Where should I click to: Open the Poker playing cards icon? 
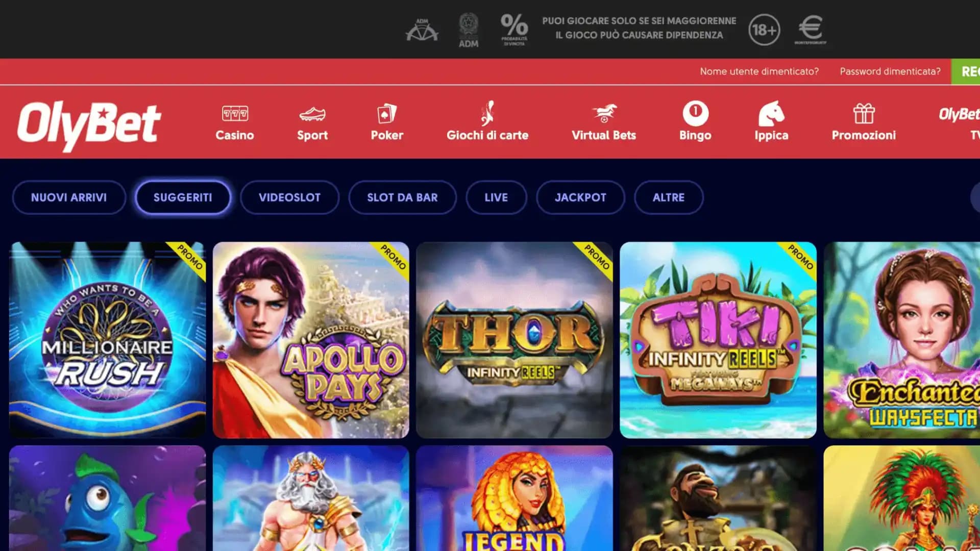point(386,113)
